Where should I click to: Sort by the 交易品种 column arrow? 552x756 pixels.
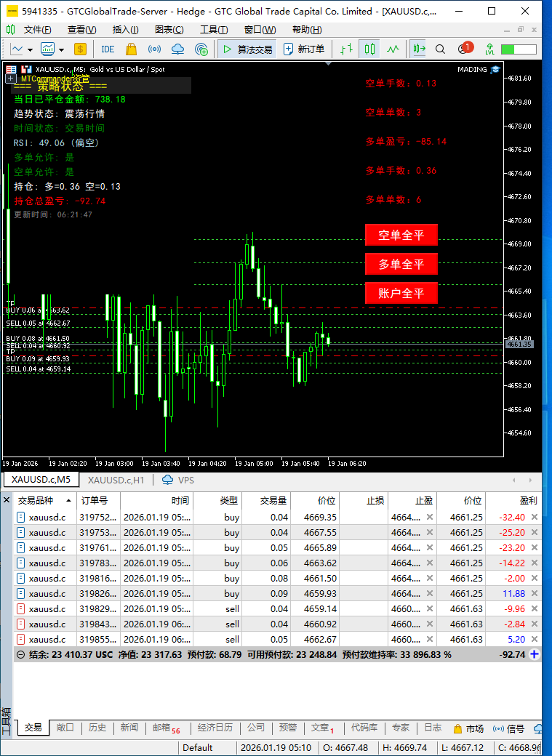click(x=69, y=500)
